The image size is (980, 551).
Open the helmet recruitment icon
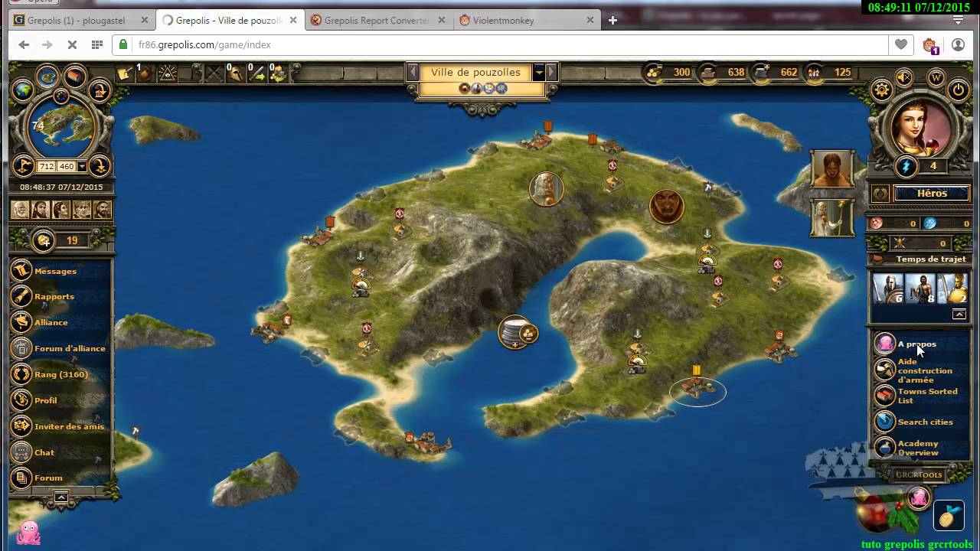236,73
